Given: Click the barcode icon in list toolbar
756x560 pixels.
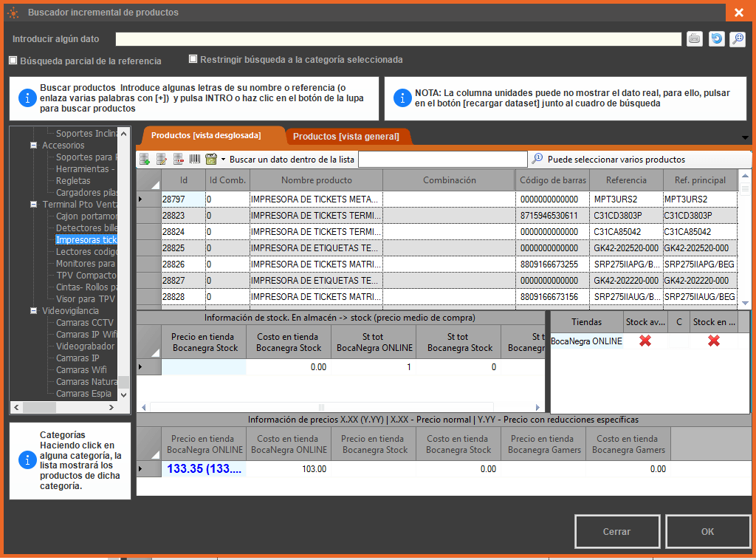Looking at the screenshot, I should coord(195,160).
